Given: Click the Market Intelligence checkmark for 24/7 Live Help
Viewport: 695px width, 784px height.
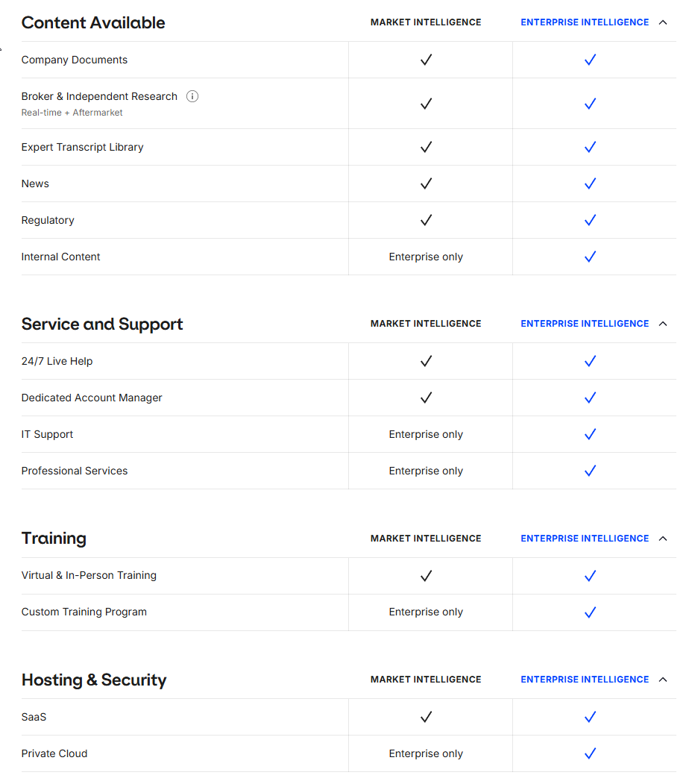Looking at the screenshot, I should coord(426,361).
